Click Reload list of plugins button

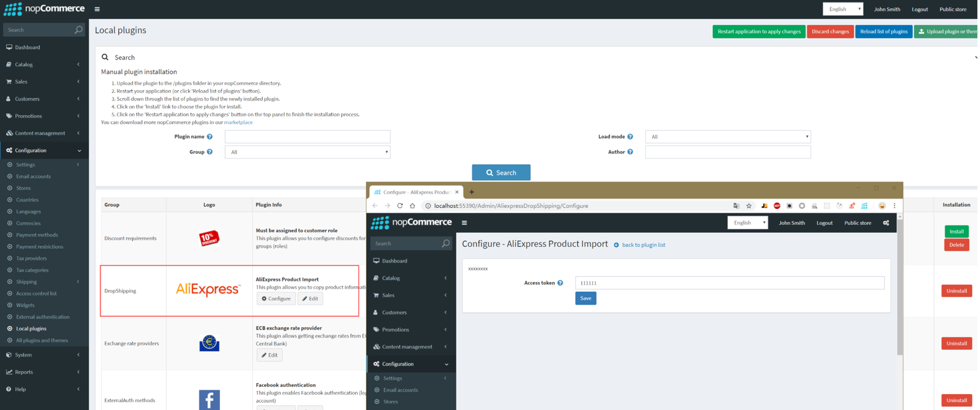(883, 31)
